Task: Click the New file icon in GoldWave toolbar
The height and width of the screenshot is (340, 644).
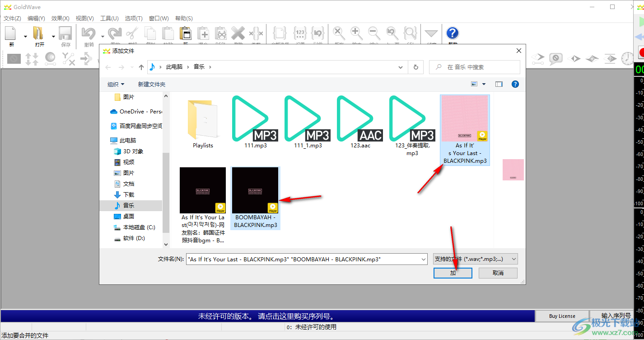Action: (x=11, y=33)
